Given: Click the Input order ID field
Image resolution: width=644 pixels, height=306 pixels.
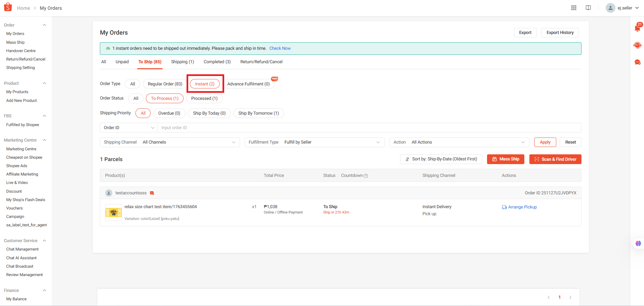Looking at the screenshot, I should (369, 128).
